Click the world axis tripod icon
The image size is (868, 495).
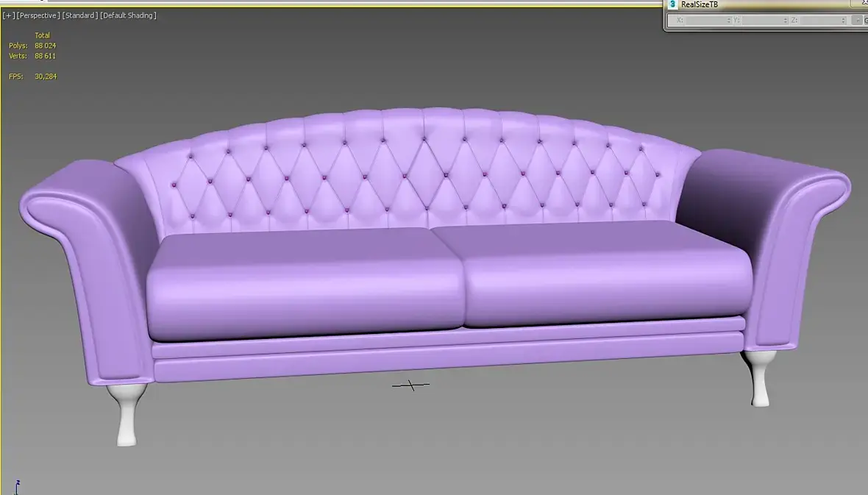pos(17,487)
